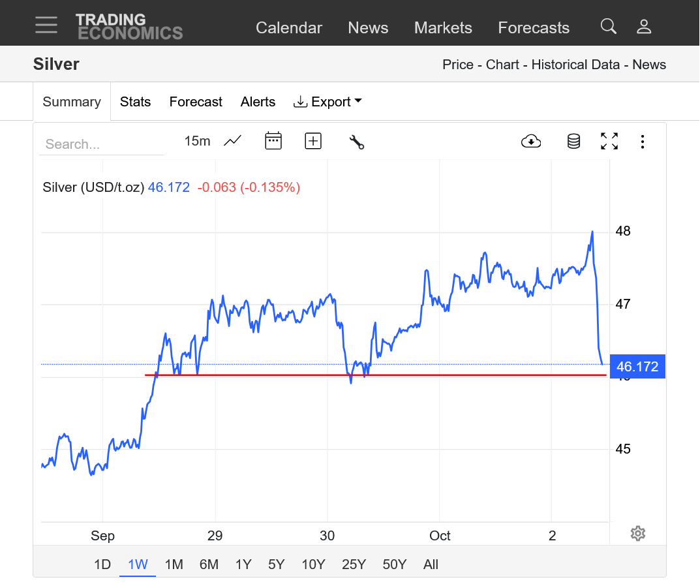Open the hamburger navigation menu

pyautogui.click(x=46, y=25)
